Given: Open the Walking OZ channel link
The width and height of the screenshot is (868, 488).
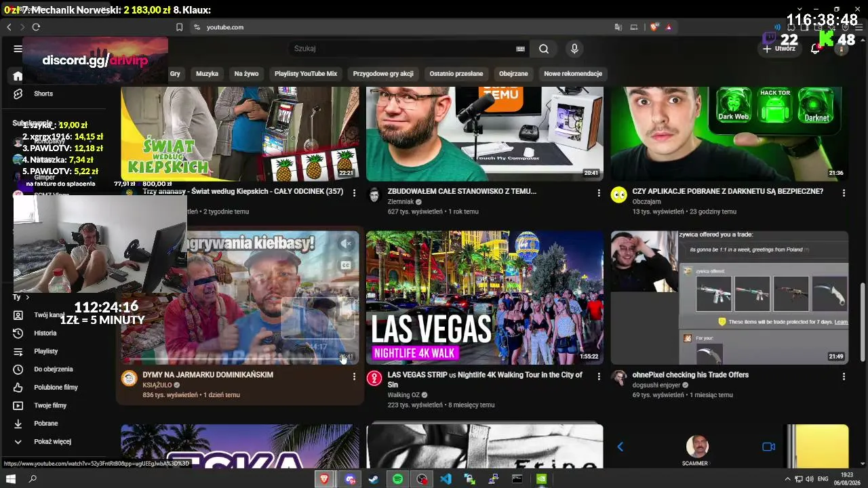Looking at the screenshot, I should coord(403,395).
